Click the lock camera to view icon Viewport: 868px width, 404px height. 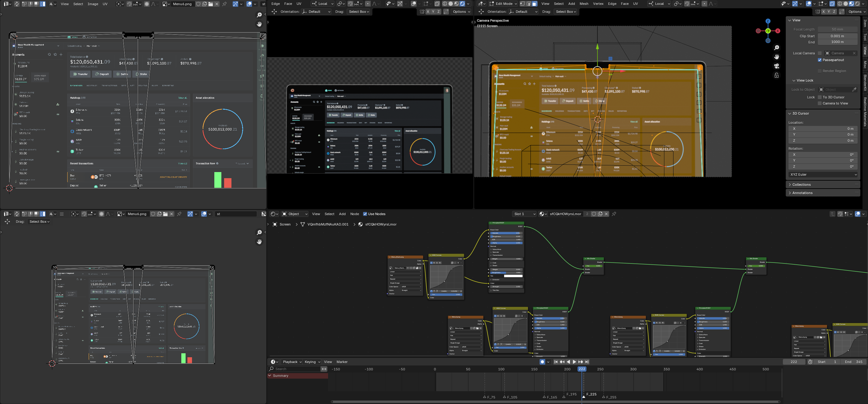[776, 75]
